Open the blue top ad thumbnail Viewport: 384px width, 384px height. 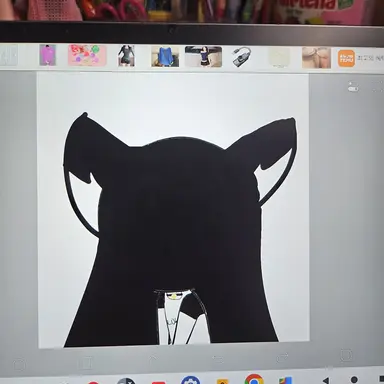(x=165, y=57)
